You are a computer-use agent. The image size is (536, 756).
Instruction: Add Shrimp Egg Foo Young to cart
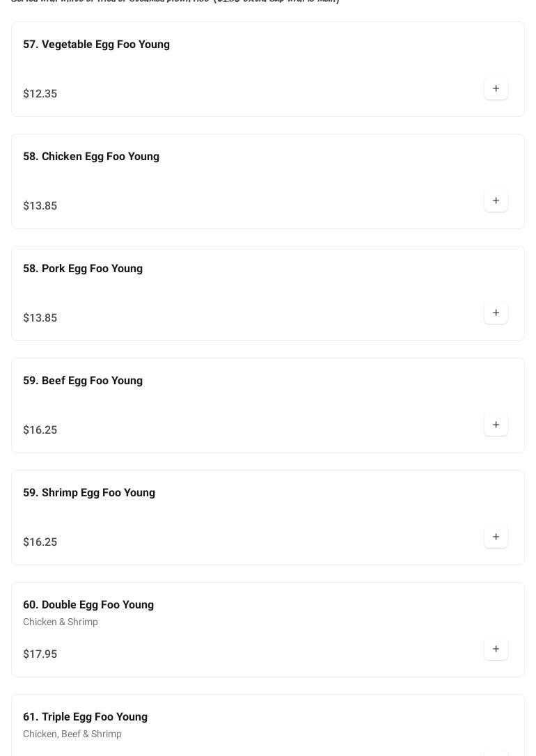tap(496, 537)
